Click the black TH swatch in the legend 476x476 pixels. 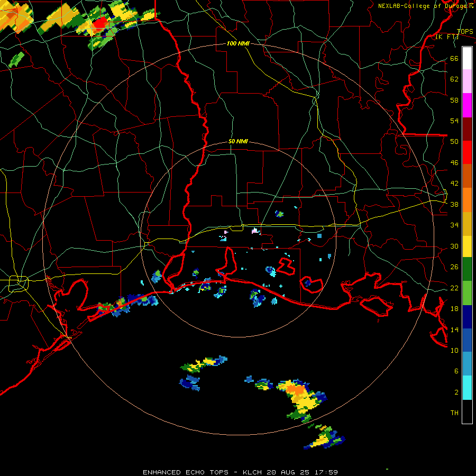(x=467, y=411)
